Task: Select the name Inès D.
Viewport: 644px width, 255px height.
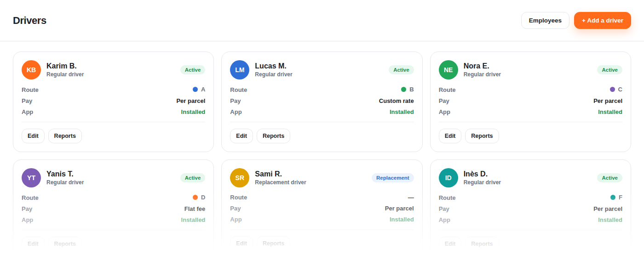Action: [476, 174]
